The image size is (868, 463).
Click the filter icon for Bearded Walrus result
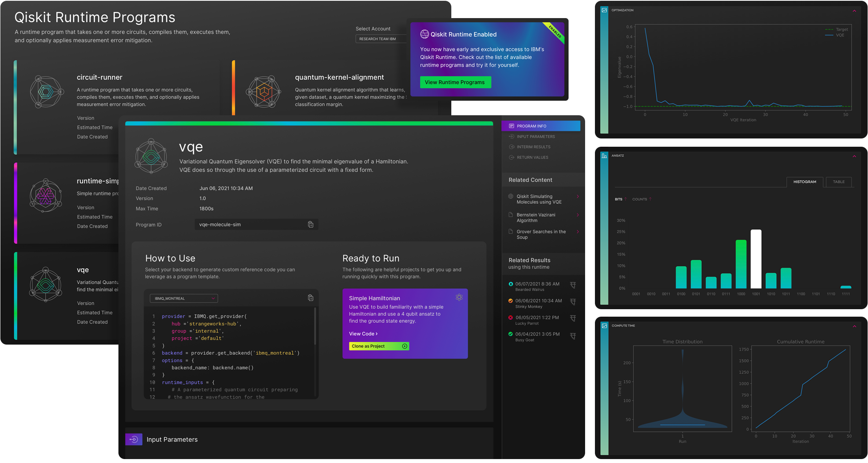[x=573, y=285]
